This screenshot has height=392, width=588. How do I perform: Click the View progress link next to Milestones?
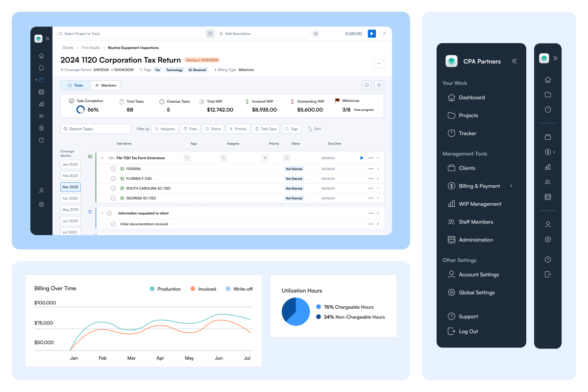tap(364, 110)
